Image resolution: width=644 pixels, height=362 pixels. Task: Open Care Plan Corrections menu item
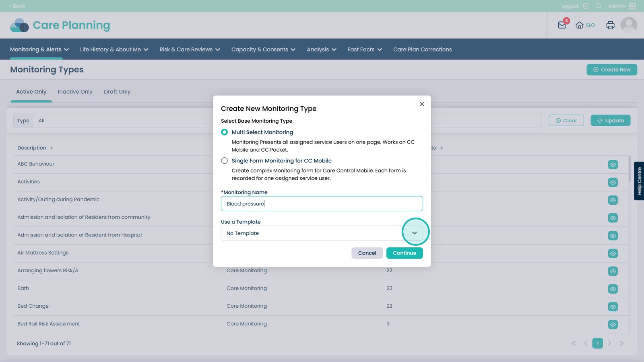pyautogui.click(x=422, y=49)
